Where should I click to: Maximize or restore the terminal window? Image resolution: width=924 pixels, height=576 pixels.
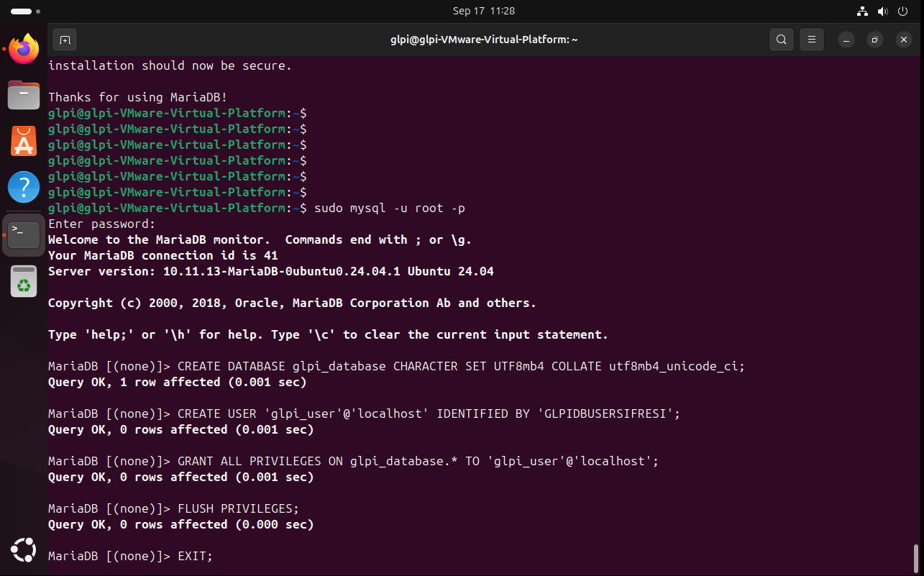click(875, 40)
